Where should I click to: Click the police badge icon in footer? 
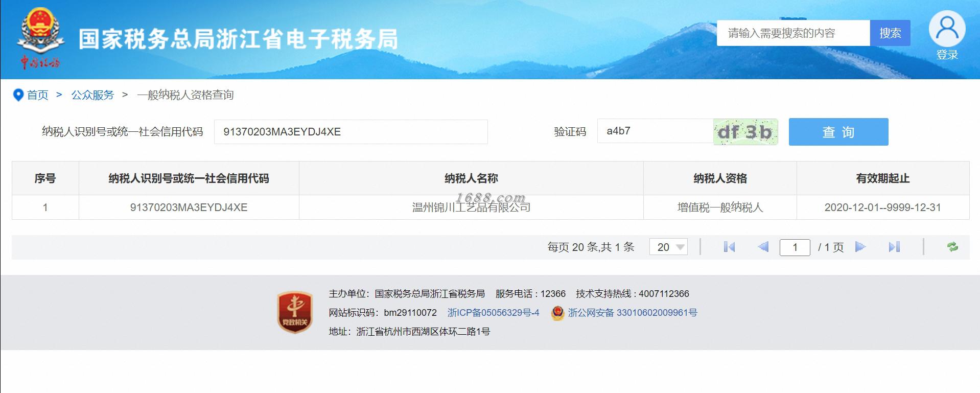click(x=557, y=313)
